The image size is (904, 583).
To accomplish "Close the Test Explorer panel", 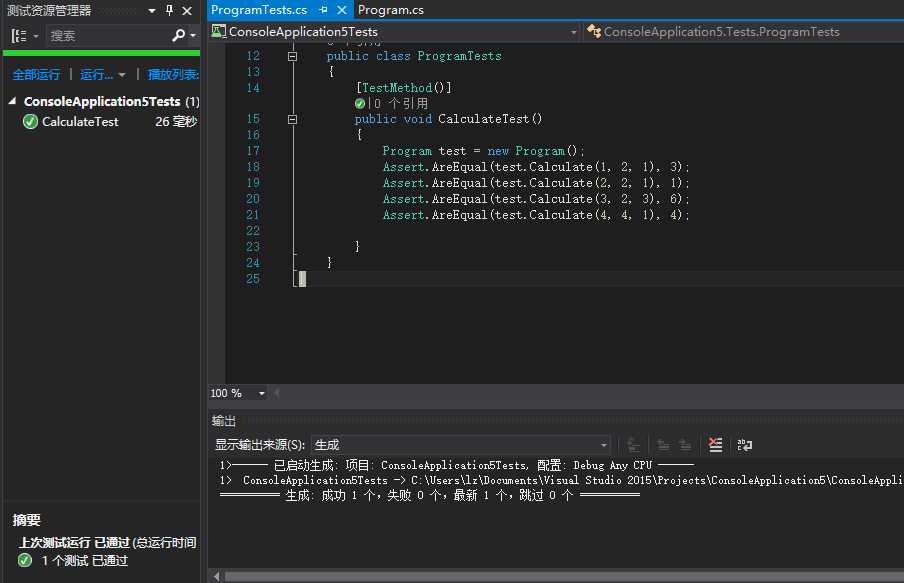I will point(187,10).
